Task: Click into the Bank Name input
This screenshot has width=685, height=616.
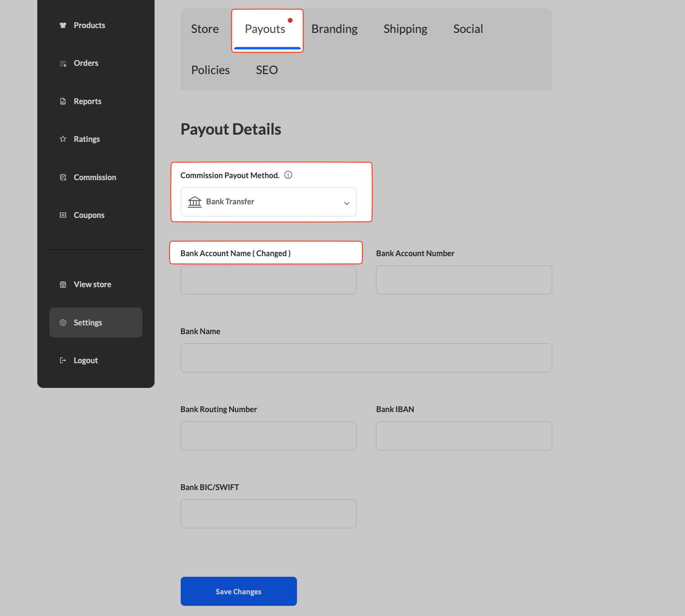Action: point(366,358)
